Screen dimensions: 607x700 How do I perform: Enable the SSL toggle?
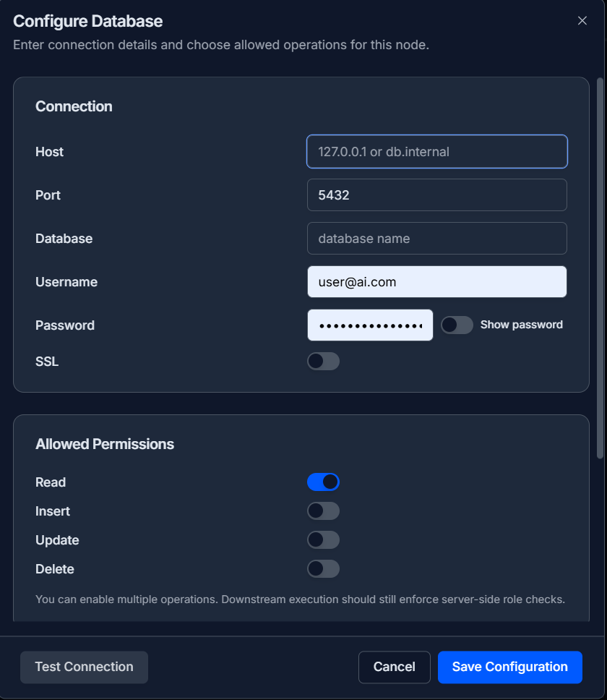(x=323, y=361)
